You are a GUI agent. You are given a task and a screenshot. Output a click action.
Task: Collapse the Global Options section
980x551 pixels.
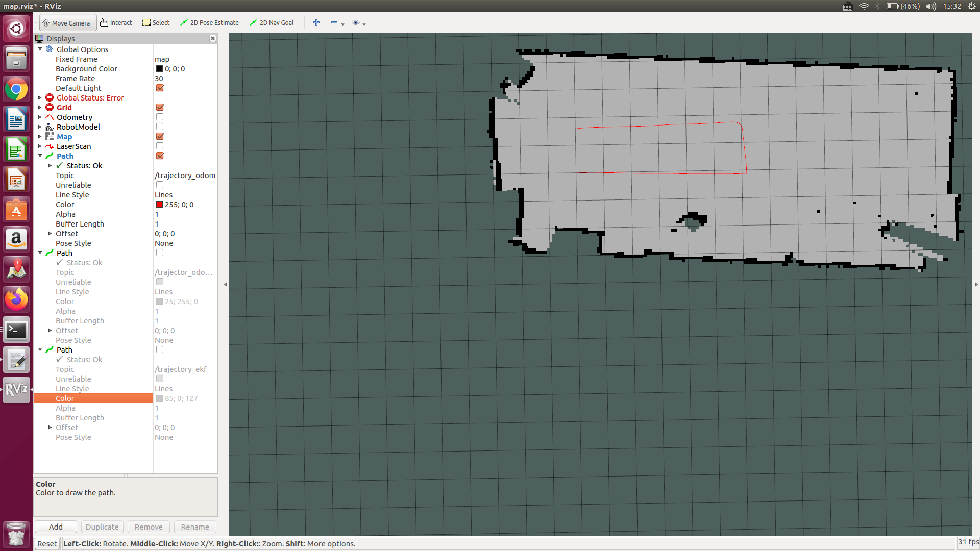pyautogui.click(x=40, y=49)
